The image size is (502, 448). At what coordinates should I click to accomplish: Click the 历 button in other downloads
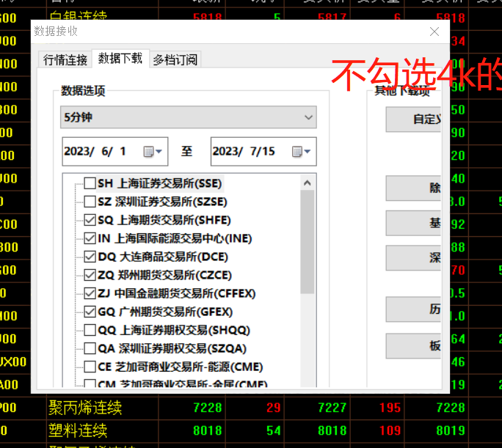pyautogui.click(x=413, y=309)
